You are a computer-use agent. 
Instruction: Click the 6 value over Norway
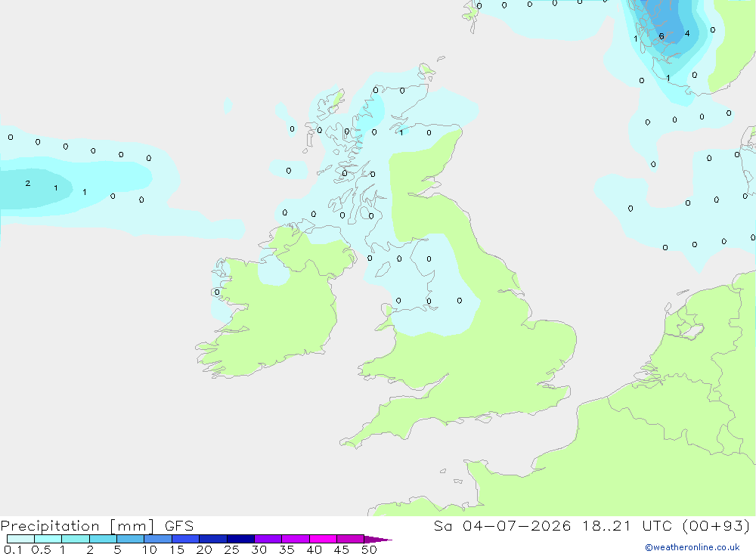point(661,36)
